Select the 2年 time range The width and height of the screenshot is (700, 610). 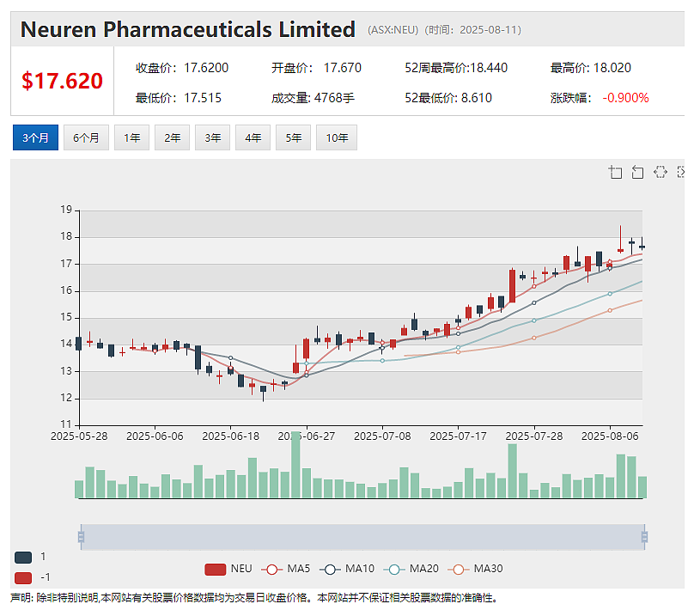(x=173, y=137)
